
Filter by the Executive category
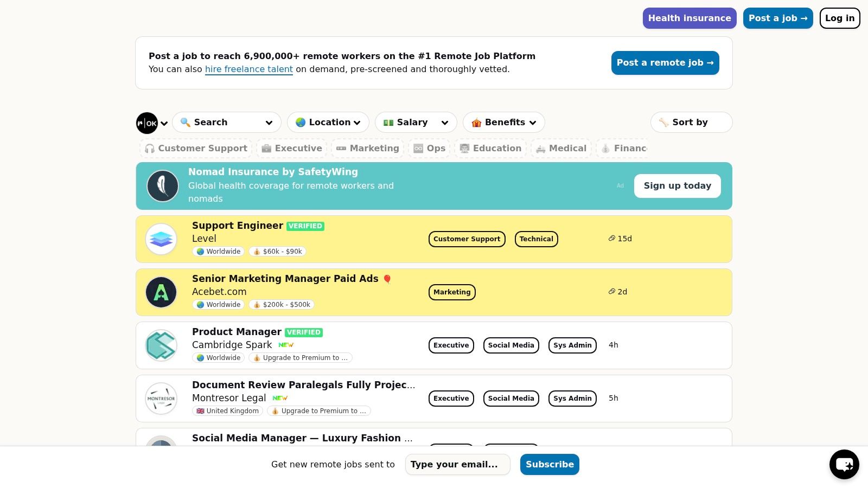coord(292,149)
